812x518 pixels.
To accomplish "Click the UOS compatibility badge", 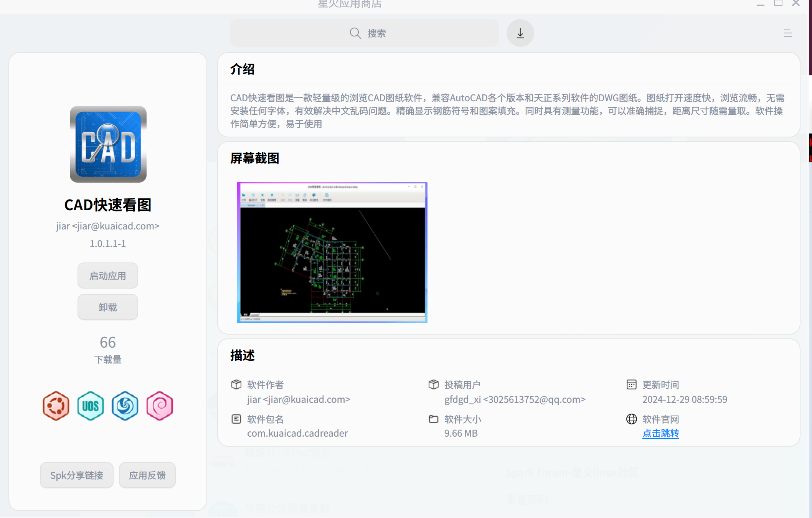I will pyautogui.click(x=91, y=406).
